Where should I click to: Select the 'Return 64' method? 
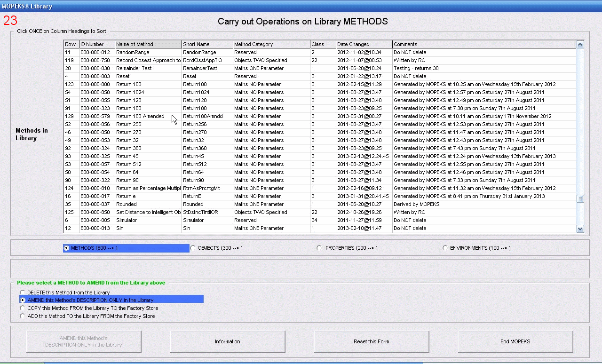pyautogui.click(x=127, y=172)
